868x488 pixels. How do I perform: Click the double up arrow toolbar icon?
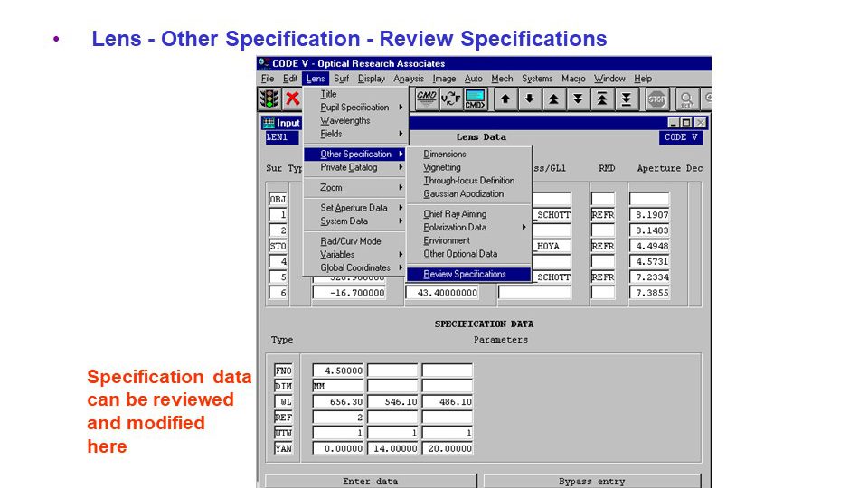(553, 99)
